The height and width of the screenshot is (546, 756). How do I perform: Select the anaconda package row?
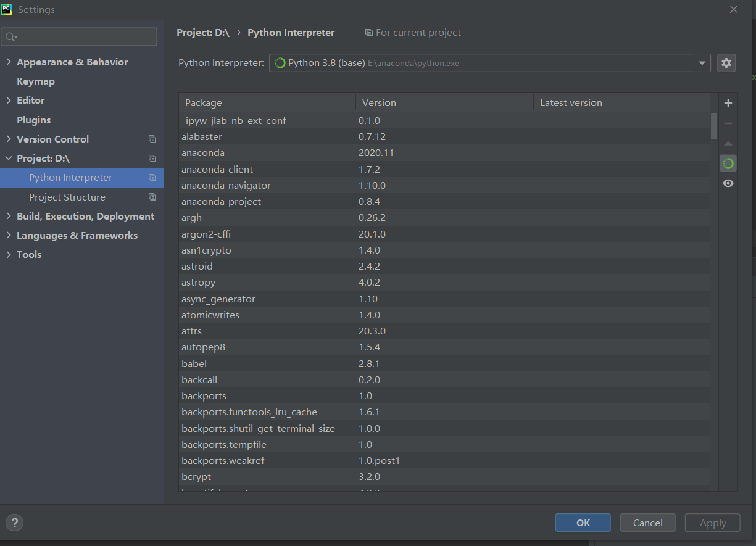(x=444, y=152)
